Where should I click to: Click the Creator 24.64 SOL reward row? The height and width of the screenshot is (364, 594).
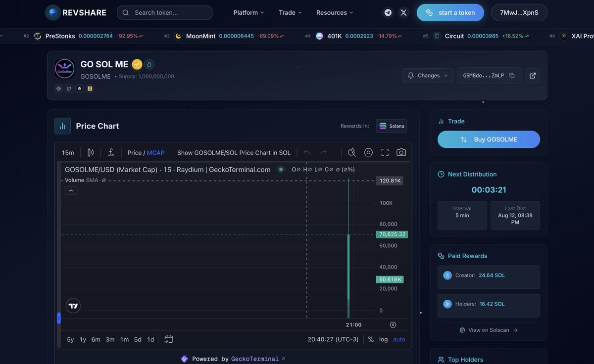click(489, 277)
